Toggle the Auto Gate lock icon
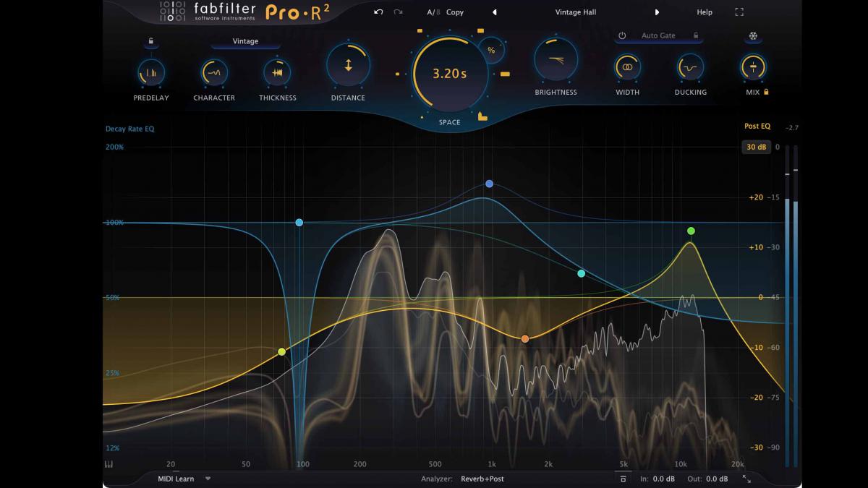Screen dimensions: 868x488 [696, 35]
